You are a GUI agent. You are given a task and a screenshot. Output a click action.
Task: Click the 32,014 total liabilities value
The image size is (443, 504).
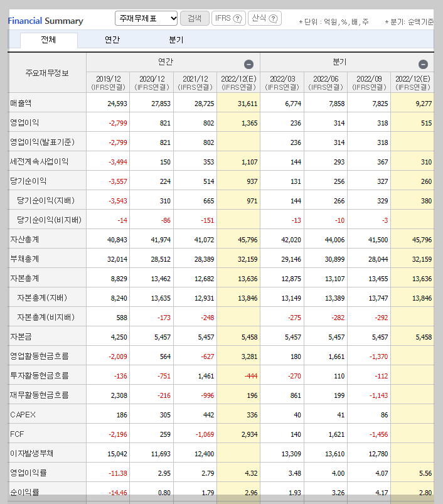(117, 259)
